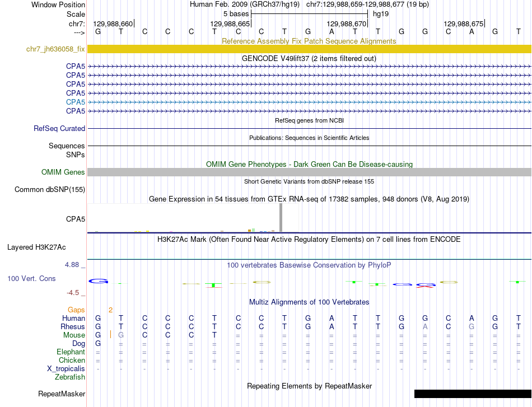532x407 pixels.
Task: Click the X_tropicalis alignment row label
Action: pos(66,369)
